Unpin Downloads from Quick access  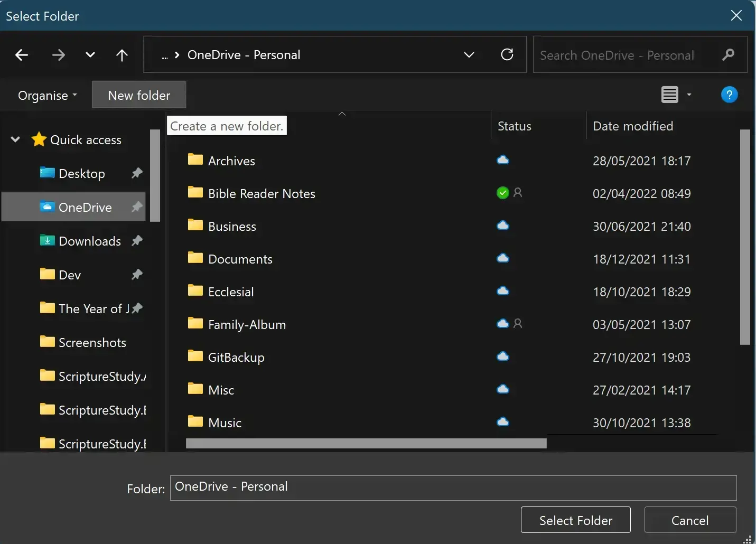137,241
